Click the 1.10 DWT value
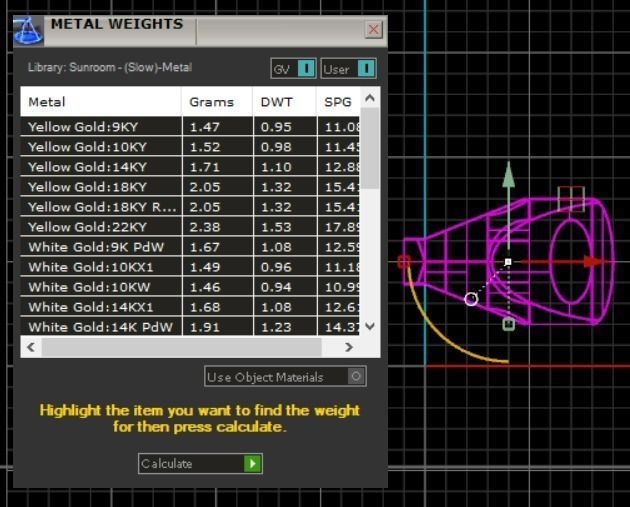Image resolution: width=630 pixels, height=507 pixels. [276, 167]
